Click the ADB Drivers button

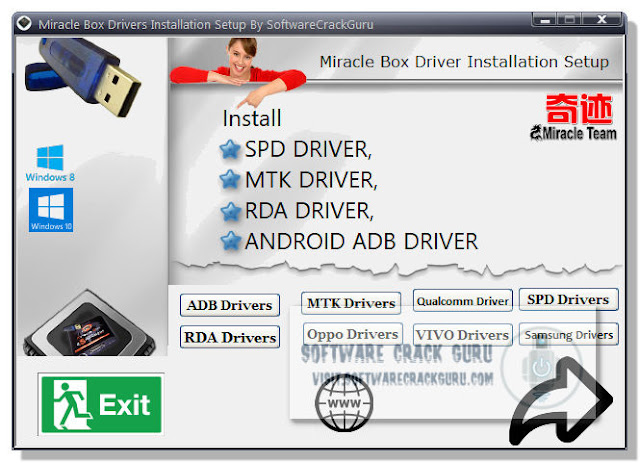(230, 305)
